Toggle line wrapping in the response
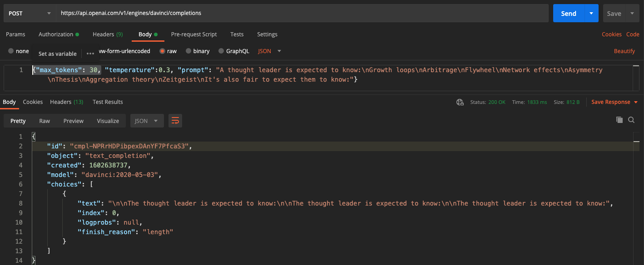644x265 pixels. click(175, 121)
